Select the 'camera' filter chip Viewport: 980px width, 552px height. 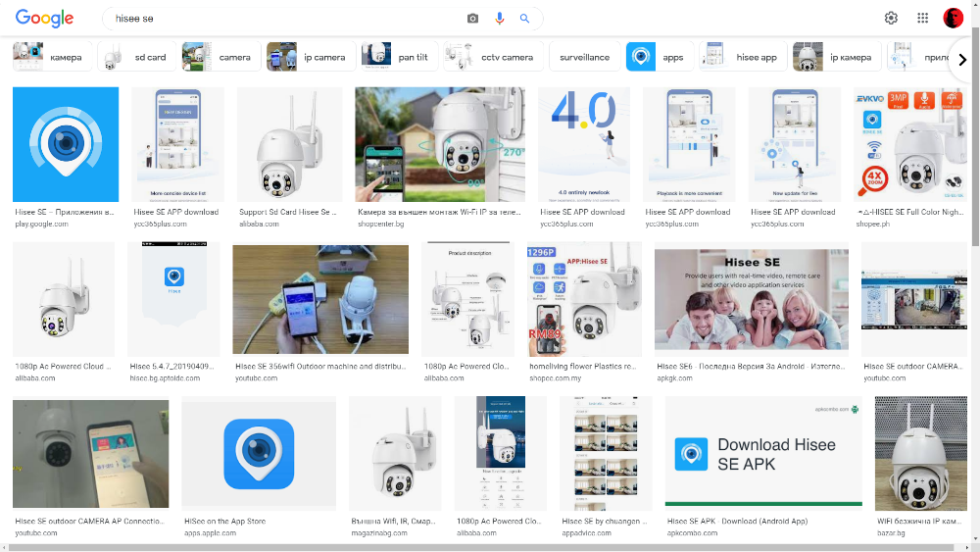tap(221, 57)
